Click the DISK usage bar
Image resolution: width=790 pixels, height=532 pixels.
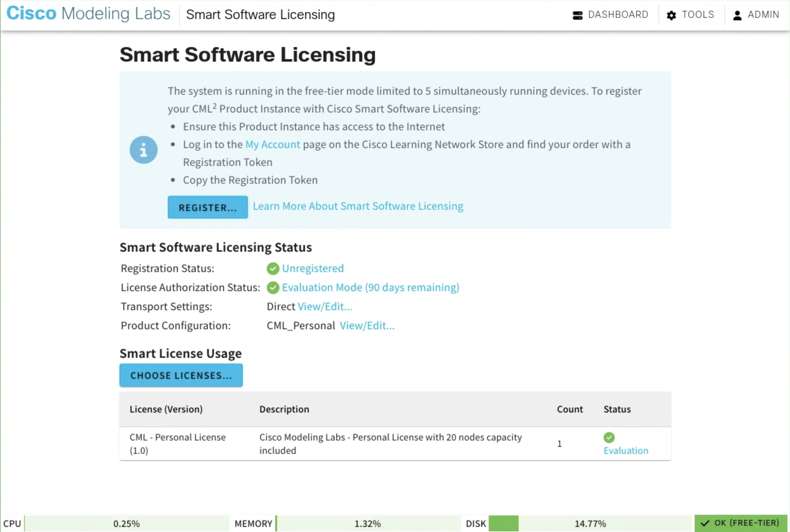tap(590, 523)
